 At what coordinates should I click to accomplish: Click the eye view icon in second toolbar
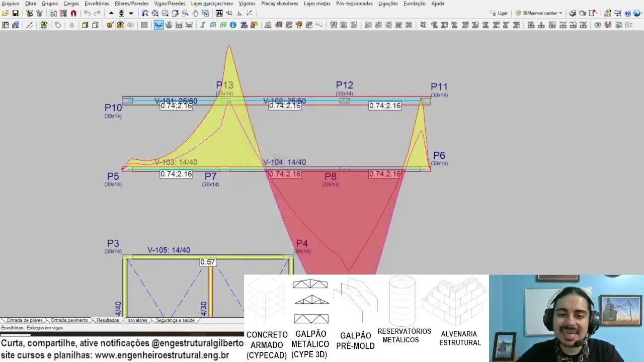point(598,25)
